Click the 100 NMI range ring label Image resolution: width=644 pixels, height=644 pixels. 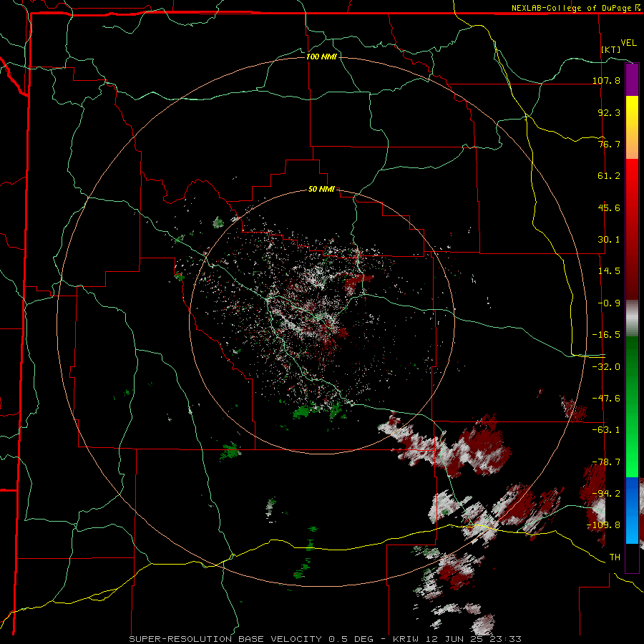coord(321,57)
